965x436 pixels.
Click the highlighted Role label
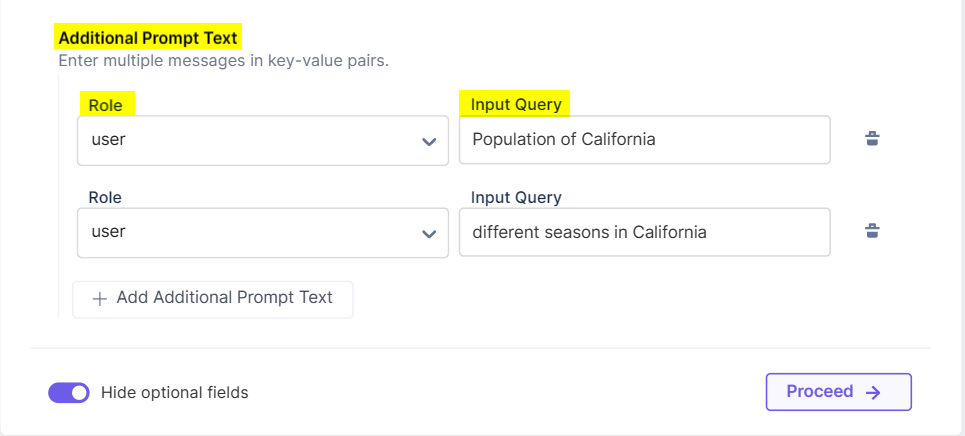point(106,104)
